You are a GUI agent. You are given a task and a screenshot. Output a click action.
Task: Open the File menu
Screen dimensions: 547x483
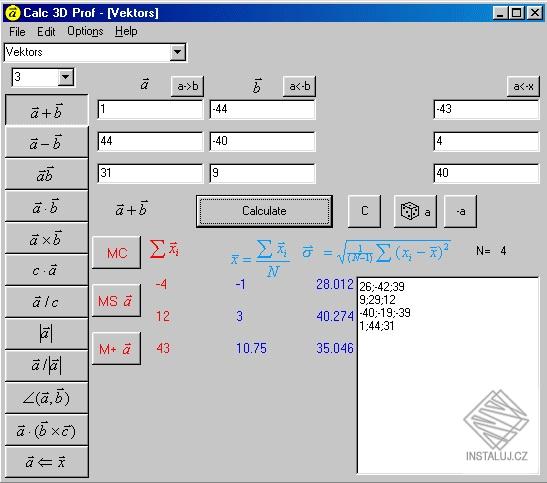(17, 31)
